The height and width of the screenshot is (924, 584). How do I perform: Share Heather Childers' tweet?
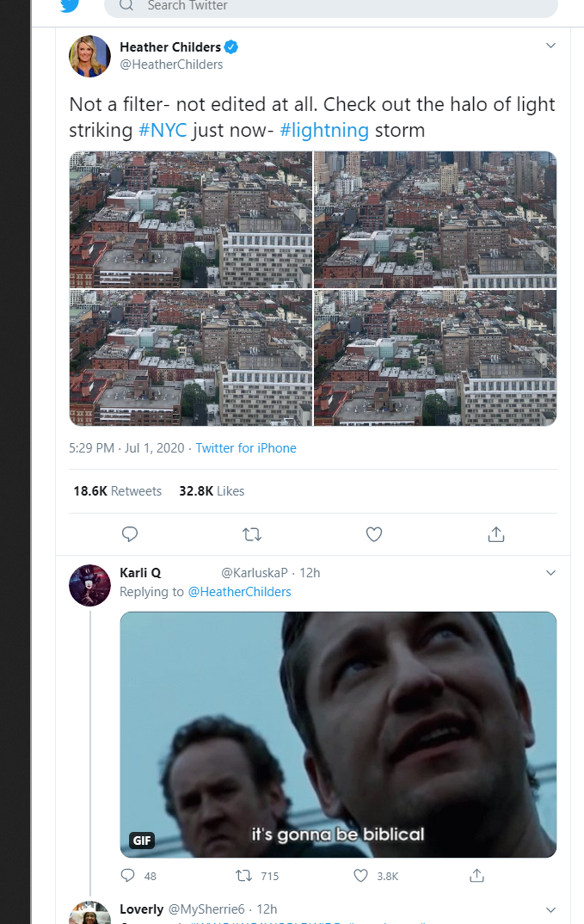(x=495, y=534)
